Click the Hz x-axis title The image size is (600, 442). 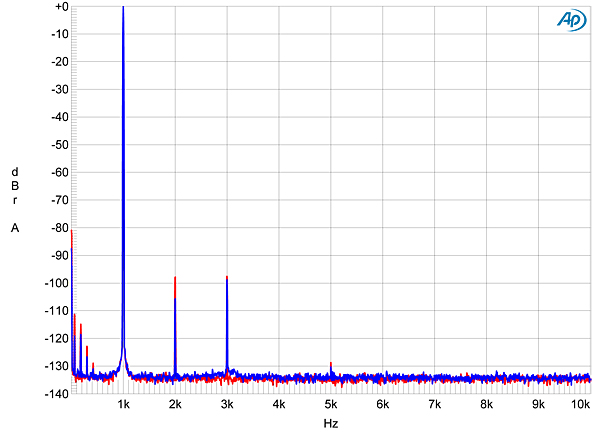pos(330,425)
